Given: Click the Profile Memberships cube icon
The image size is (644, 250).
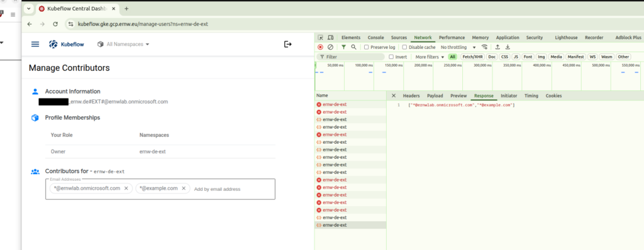Looking at the screenshot, I should pos(35,118).
